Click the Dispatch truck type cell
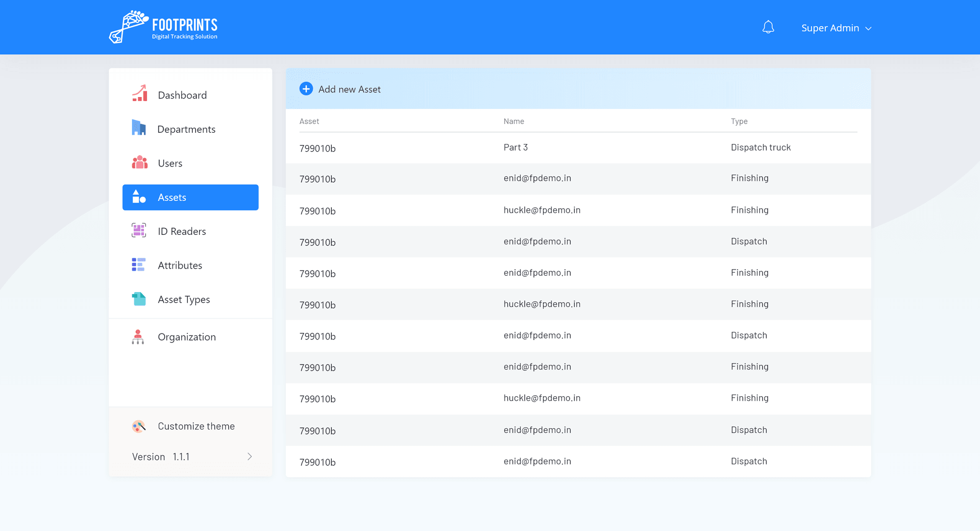The width and height of the screenshot is (980, 531). point(761,148)
